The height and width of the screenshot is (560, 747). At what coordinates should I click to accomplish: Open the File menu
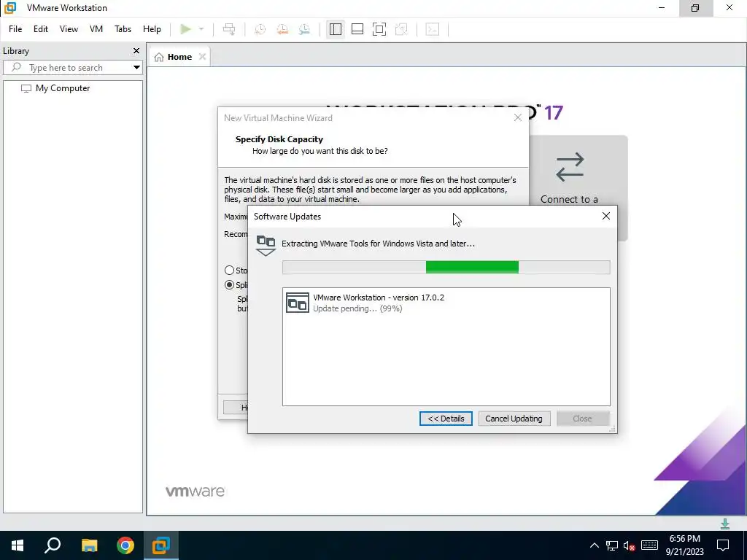click(15, 29)
